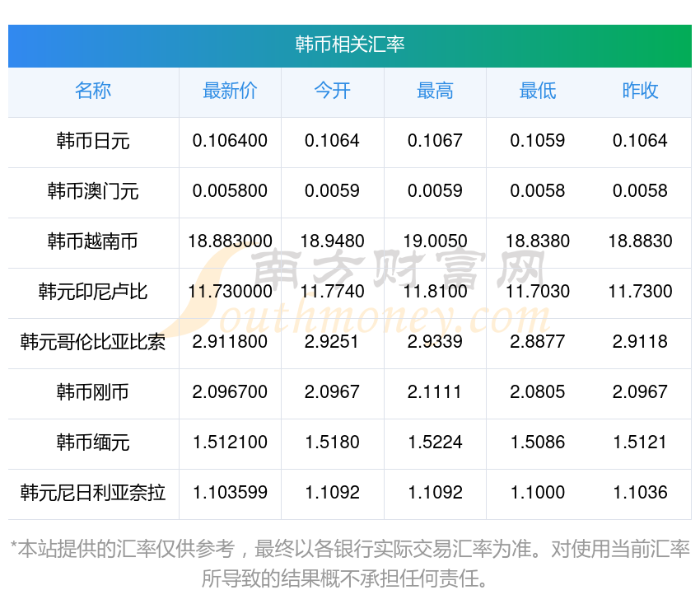Click previous close 18.8830
Screen dimensions: 700x604
[x=640, y=241]
